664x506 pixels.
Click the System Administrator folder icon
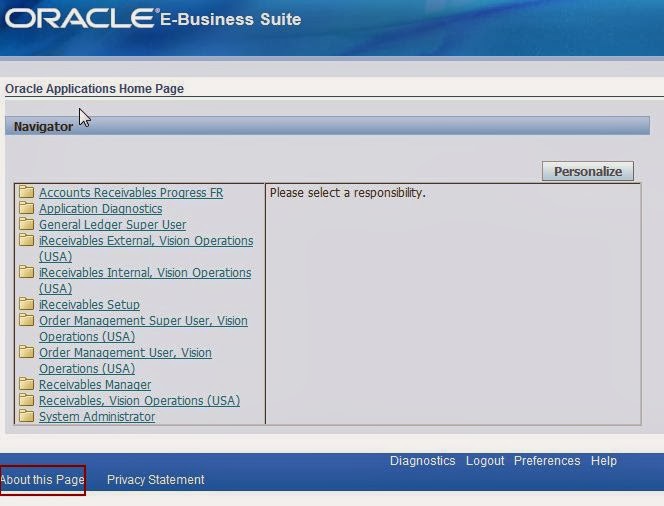[x=26, y=416]
